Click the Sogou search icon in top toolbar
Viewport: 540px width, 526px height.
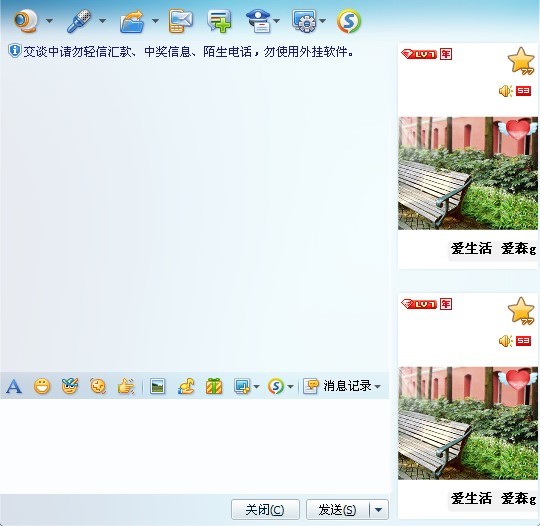[x=349, y=21]
